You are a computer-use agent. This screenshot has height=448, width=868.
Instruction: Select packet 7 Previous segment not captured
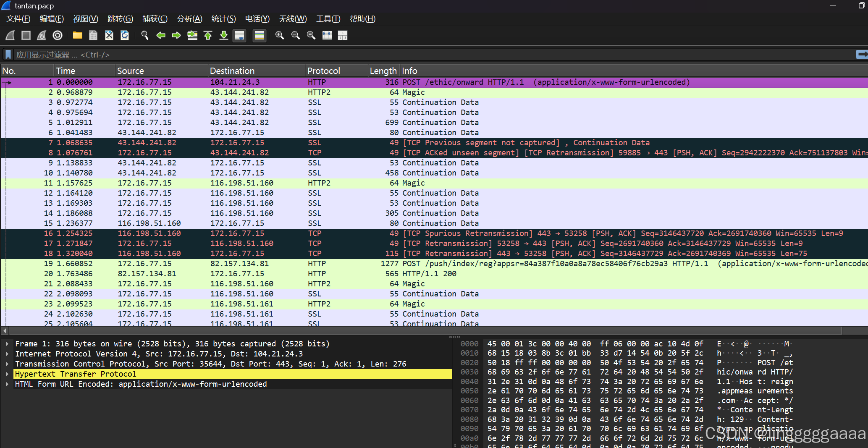(434, 143)
